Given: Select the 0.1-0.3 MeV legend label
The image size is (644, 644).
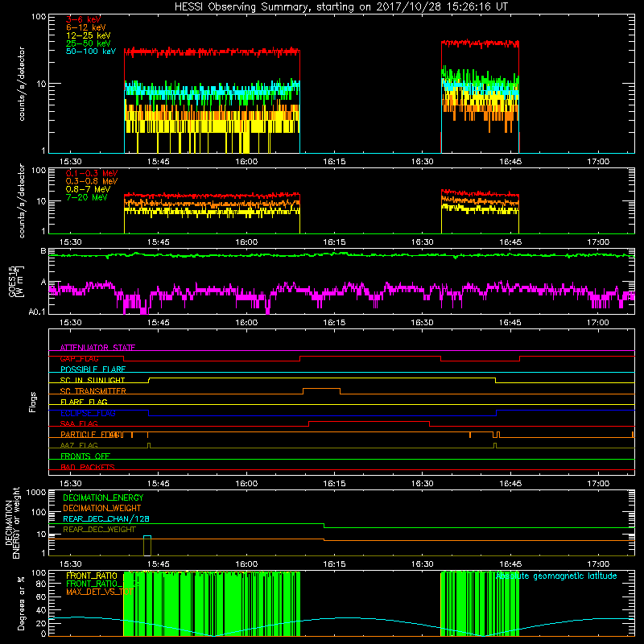Looking at the screenshot, I should 92,173.
